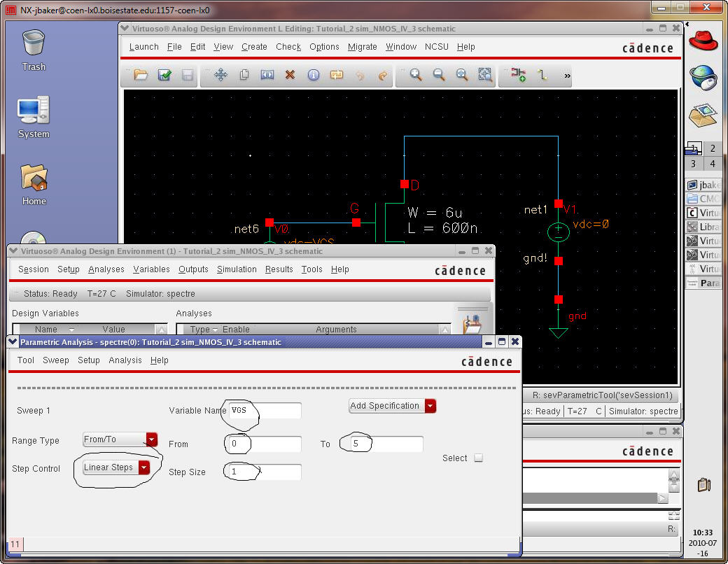The width and height of the screenshot is (728, 564).
Task: Click the Variable Name input field
Action: [x=265, y=411]
